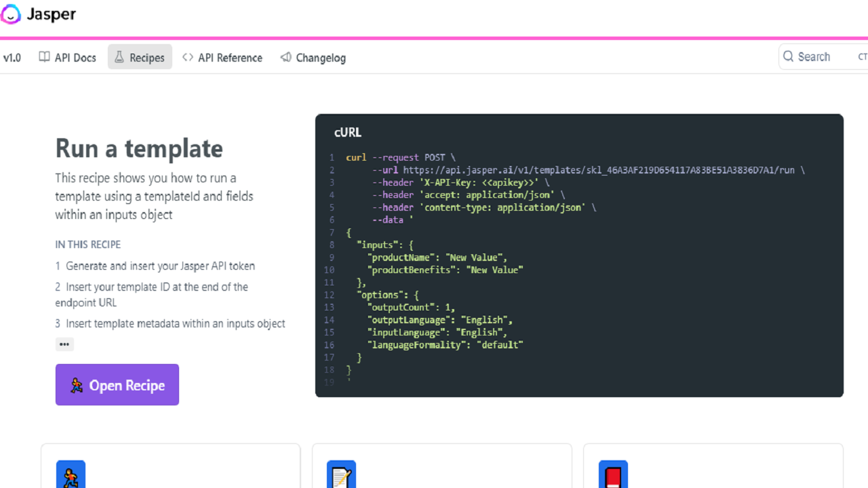Click the Search input field
This screenshot has height=488, width=868.
[823, 57]
